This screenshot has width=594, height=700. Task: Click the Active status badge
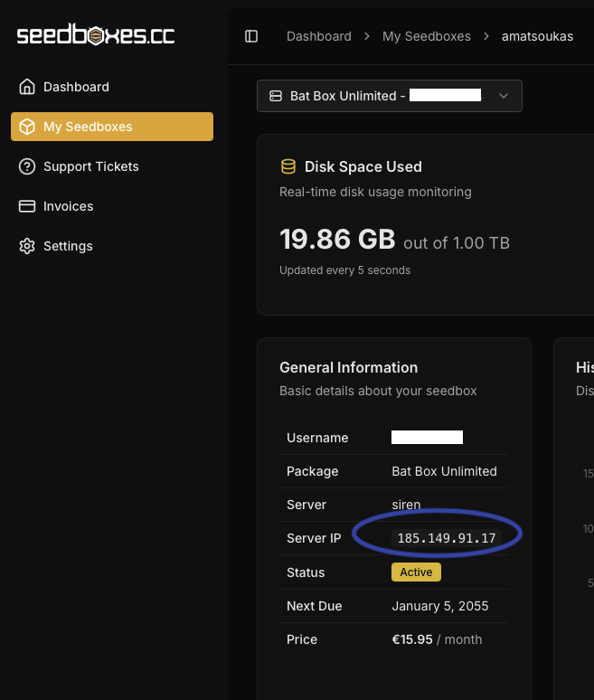point(416,572)
